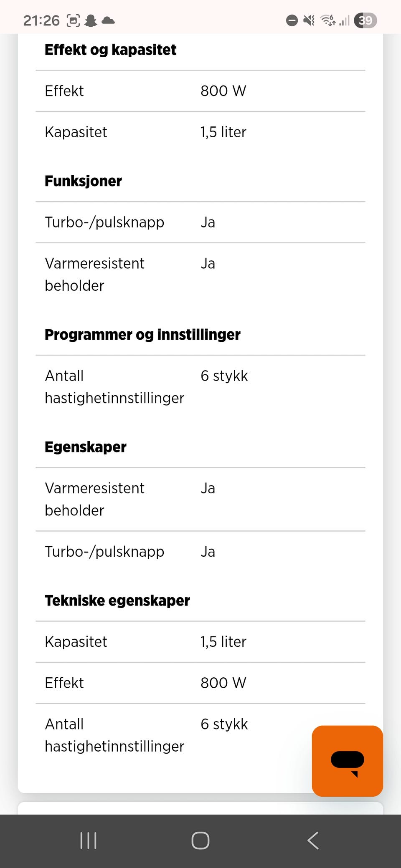The height and width of the screenshot is (868, 401).
Task: Tap the muted sound status icon
Action: 309,20
